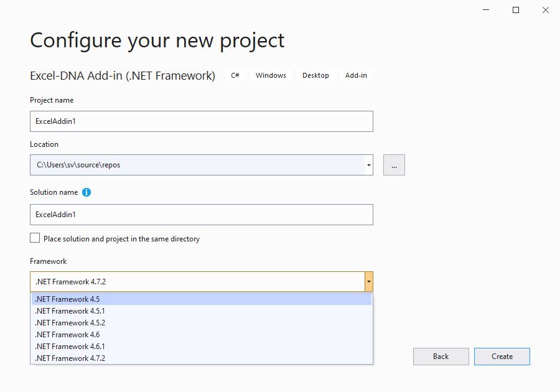The height and width of the screenshot is (392, 560).
Task: Focus the Solution name input box
Action: pyautogui.click(x=202, y=215)
